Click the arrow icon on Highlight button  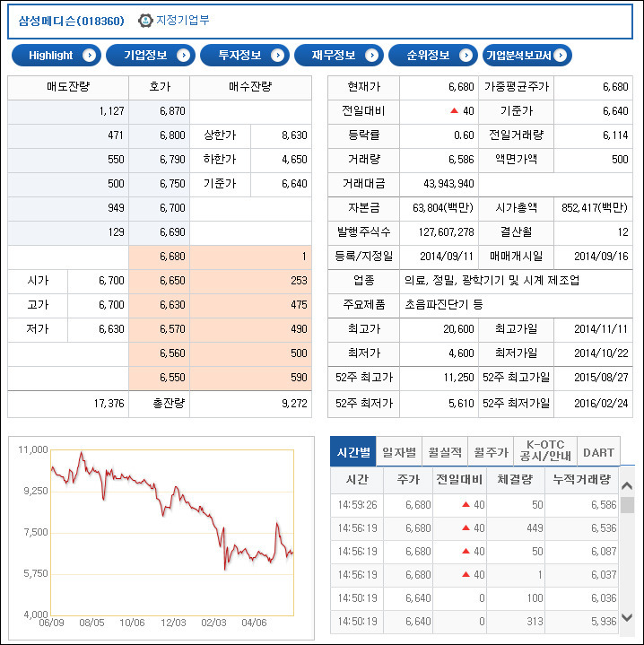click(x=89, y=55)
